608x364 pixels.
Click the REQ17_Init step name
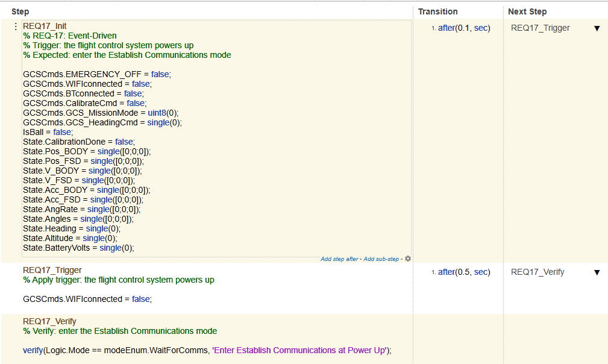(45, 26)
